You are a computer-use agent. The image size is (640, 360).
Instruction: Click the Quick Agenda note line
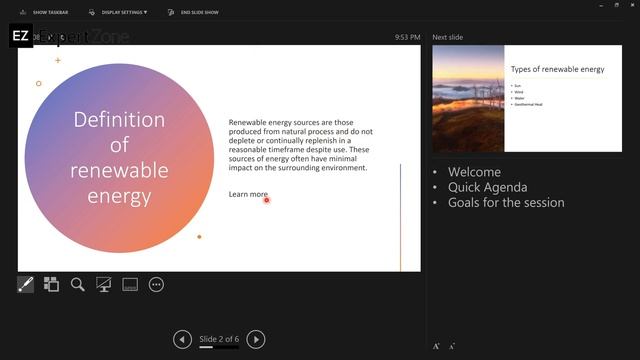tap(488, 187)
